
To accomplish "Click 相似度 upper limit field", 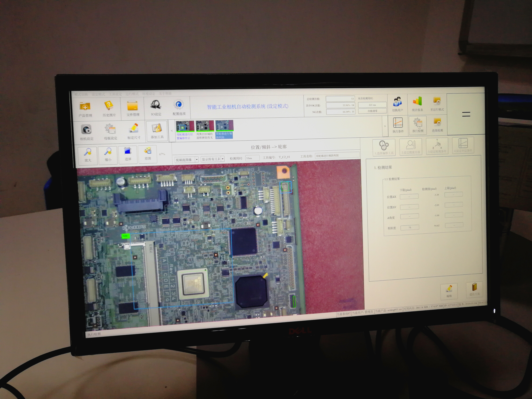I will pos(454,225).
